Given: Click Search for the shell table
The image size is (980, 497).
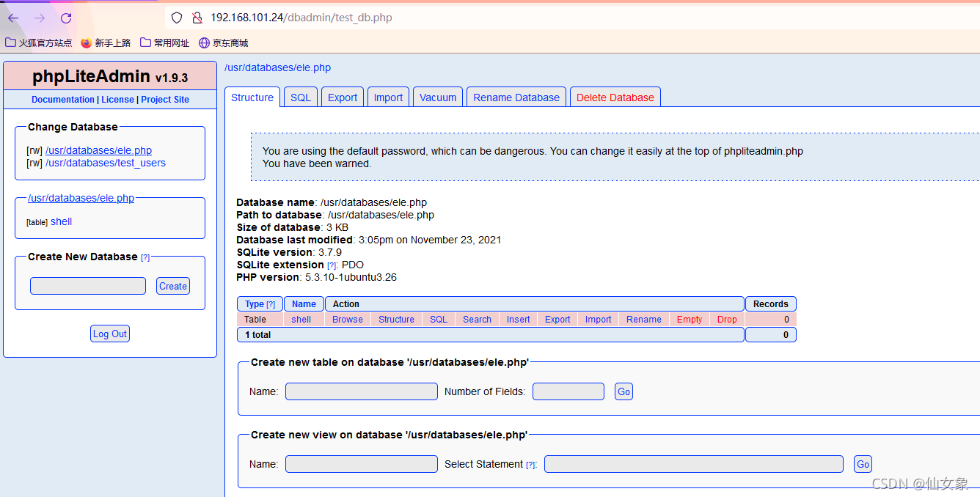Looking at the screenshot, I should (477, 320).
